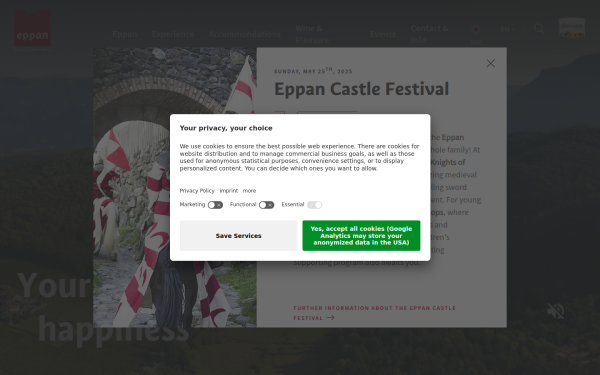600x375 pixels.
Task: Click the Eppan Castle Festival heading
Action: click(361, 89)
